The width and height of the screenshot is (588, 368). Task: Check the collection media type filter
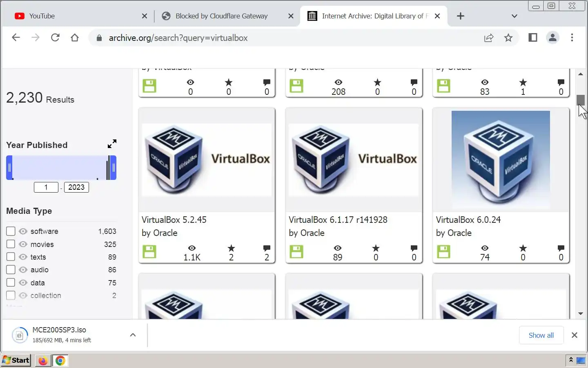click(11, 295)
